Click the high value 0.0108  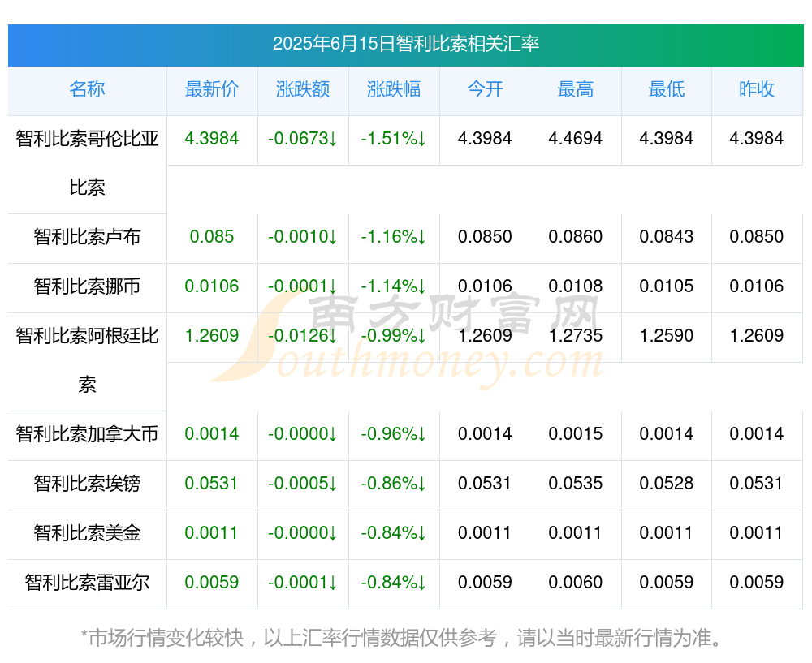576,286
